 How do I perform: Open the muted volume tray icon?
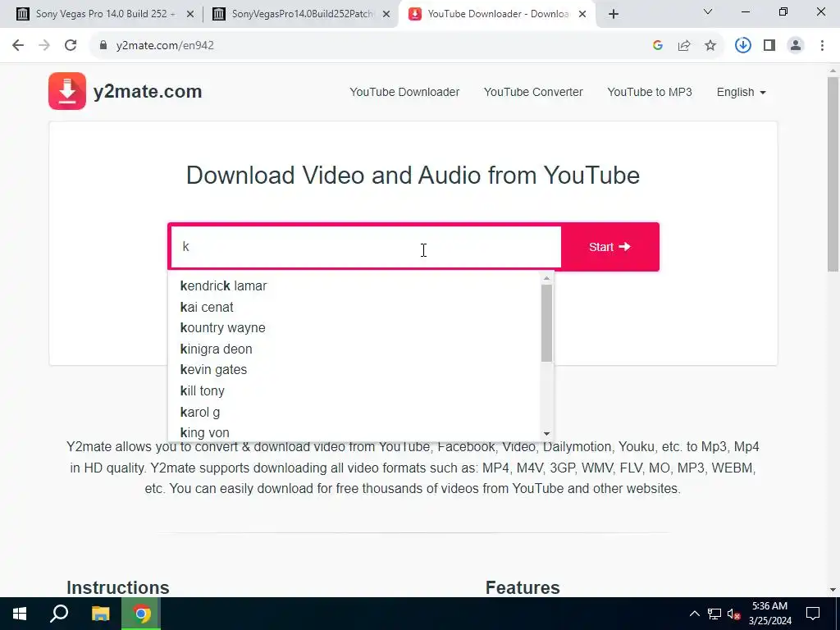tap(733, 614)
